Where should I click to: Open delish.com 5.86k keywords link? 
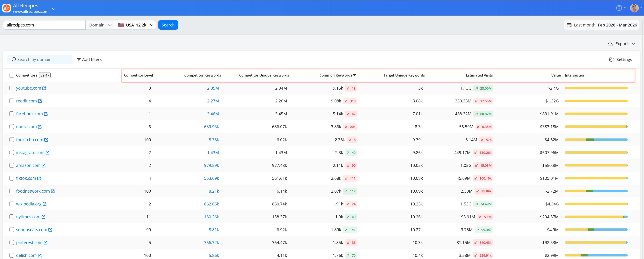click(214, 255)
